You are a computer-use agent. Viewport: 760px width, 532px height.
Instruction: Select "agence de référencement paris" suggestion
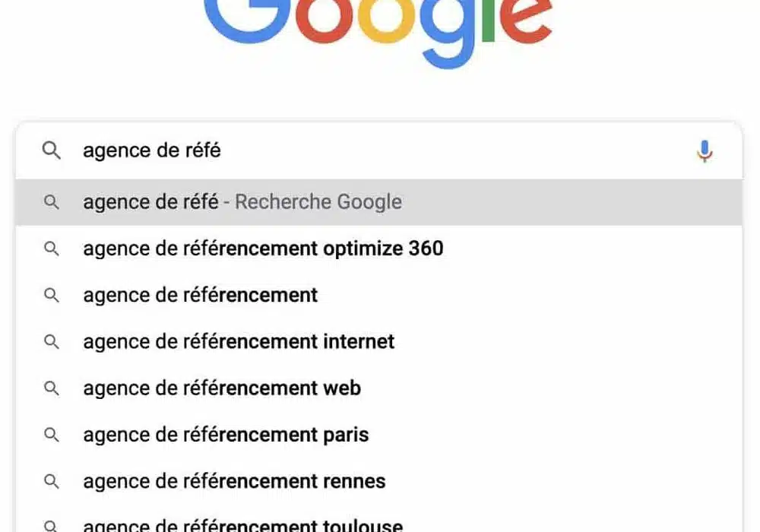point(226,435)
